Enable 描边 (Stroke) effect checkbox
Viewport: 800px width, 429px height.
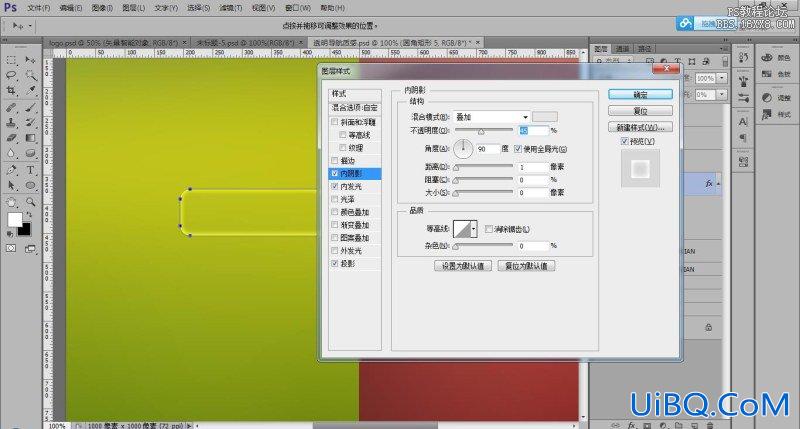pyautogui.click(x=335, y=161)
